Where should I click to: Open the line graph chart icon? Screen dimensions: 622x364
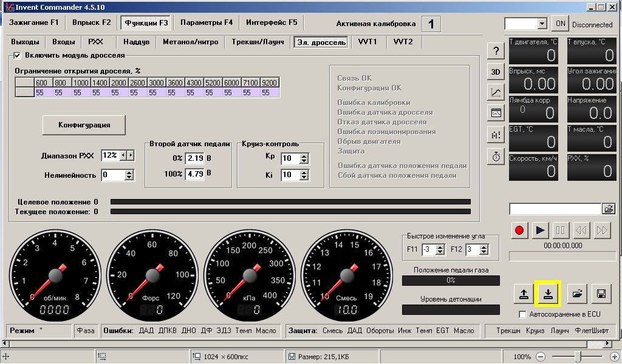click(x=496, y=92)
